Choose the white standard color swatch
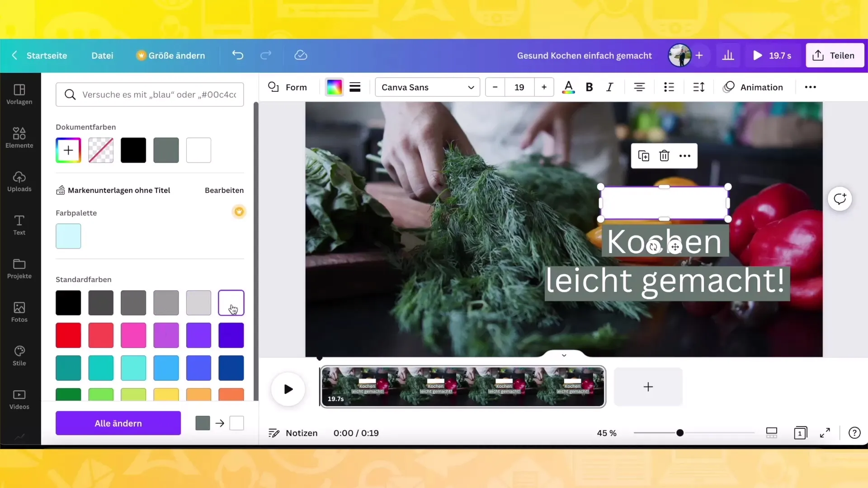 tap(231, 303)
